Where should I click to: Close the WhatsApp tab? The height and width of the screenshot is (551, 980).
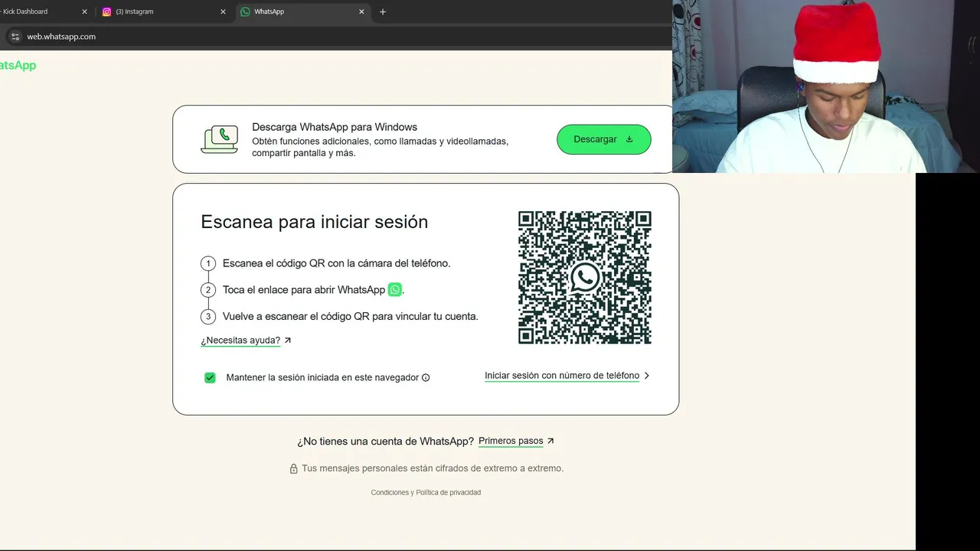click(361, 12)
